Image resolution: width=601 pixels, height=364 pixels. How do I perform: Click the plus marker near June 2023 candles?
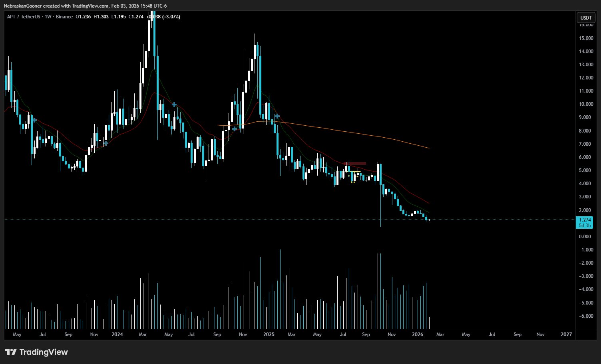pyautogui.click(x=34, y=120)
